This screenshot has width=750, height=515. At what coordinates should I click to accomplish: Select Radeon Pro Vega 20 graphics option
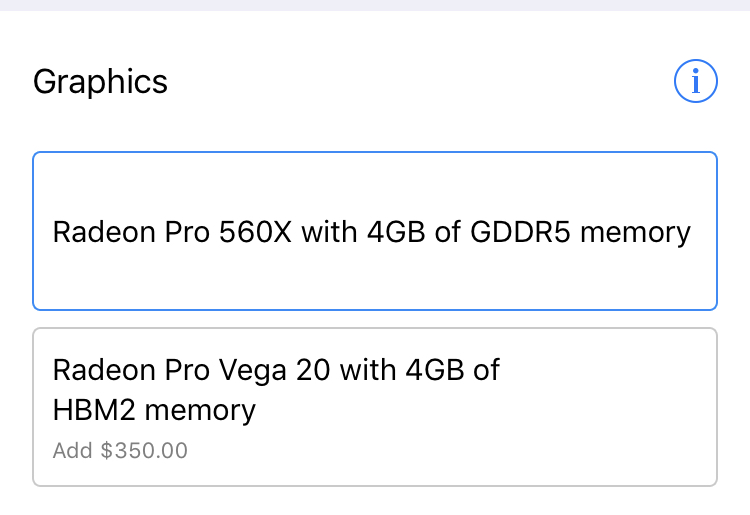pyautogui.click(x=375, y=407)
